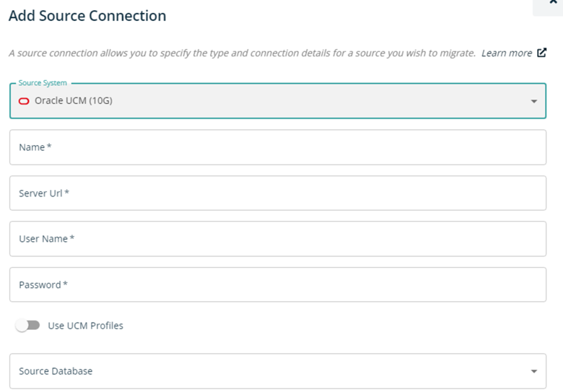Click the Name field placeholder label
Screen dimensions: 563x392
click(35, 147)
